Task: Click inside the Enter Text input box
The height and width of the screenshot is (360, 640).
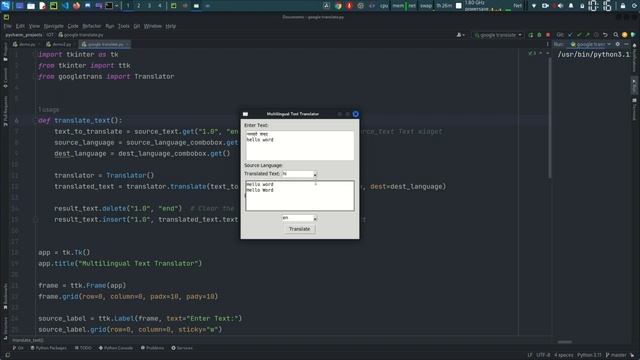Action: pos(300,145)
